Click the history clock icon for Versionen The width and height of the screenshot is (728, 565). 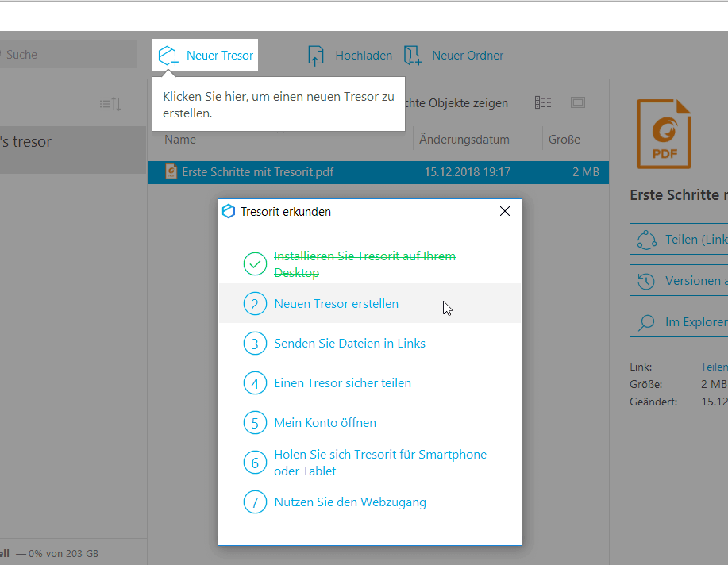click(x=645, y=281)
